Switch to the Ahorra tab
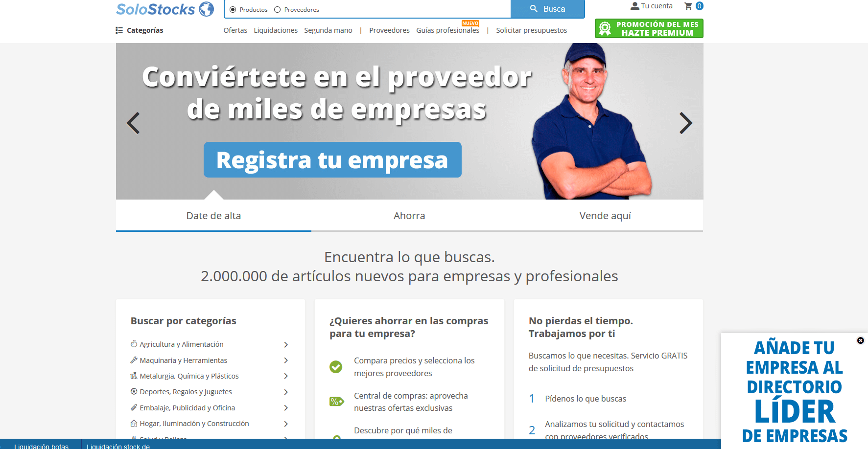Screen dimensions: 868x449 (409, 216)
